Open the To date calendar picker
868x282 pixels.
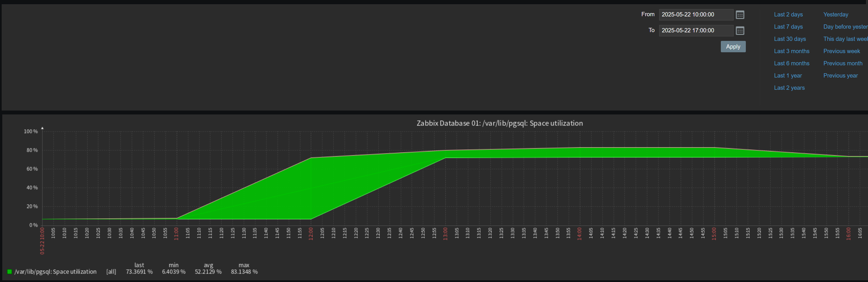pyautogui.click(x=740, y=31)
